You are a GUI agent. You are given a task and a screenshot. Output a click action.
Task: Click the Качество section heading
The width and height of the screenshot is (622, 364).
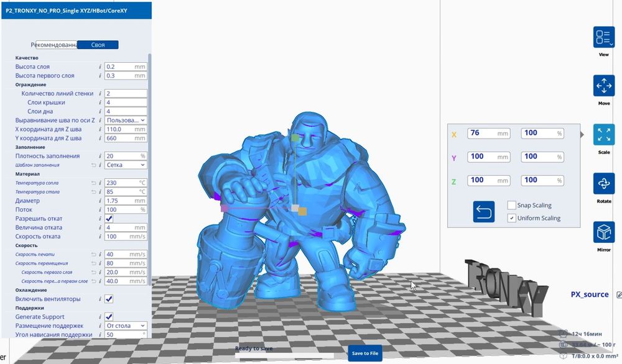(27, 58)
